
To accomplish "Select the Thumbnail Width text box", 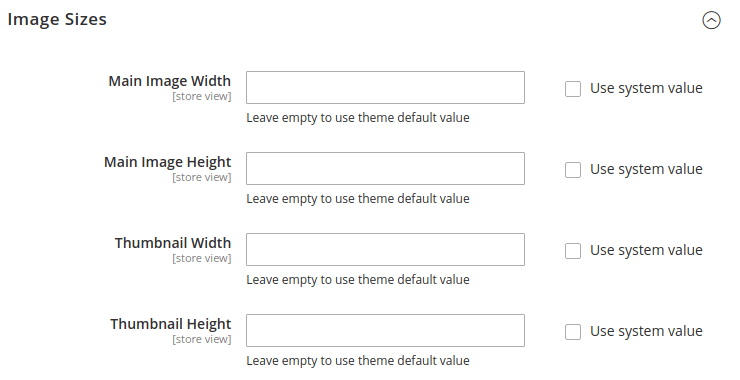I will coord(385,249).
